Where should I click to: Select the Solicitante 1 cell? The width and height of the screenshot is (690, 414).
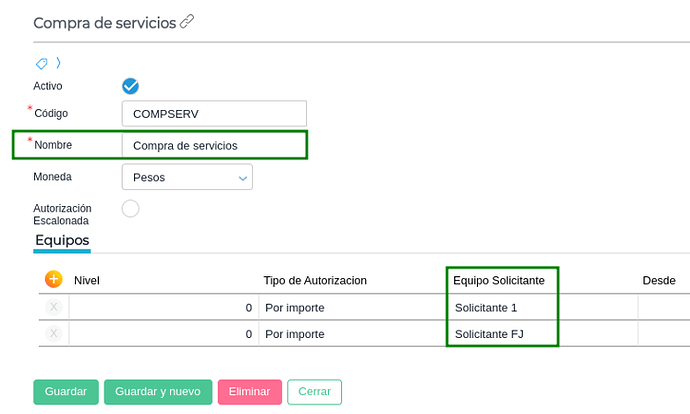click(x=500, y=308)
